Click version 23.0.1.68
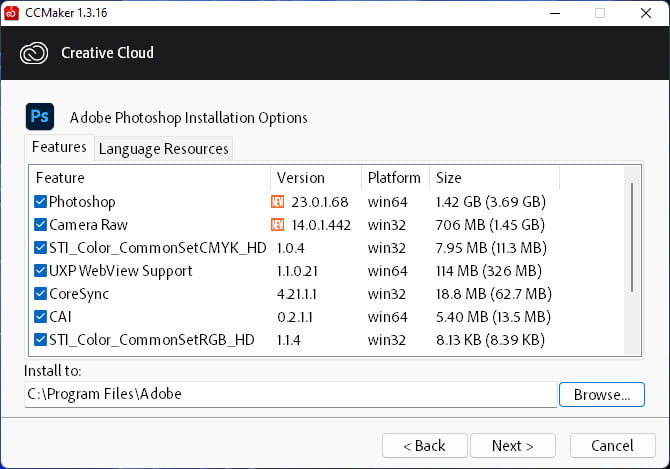 [x=320, y=202]
